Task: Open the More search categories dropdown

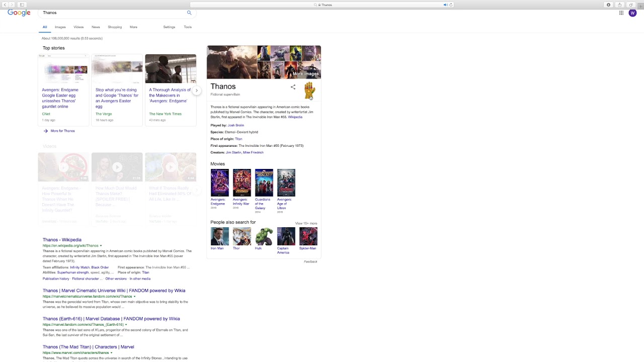Action: tap(133, 27)
